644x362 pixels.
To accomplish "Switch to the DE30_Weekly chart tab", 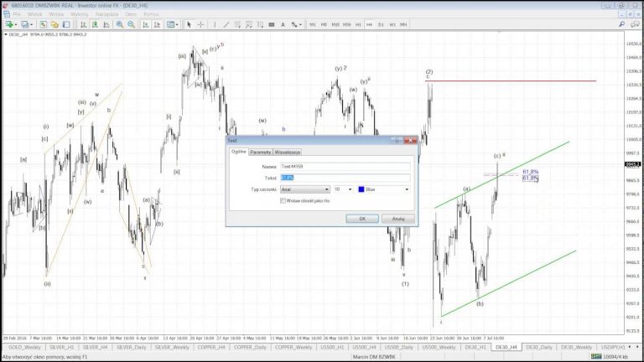I will point(576,347).
